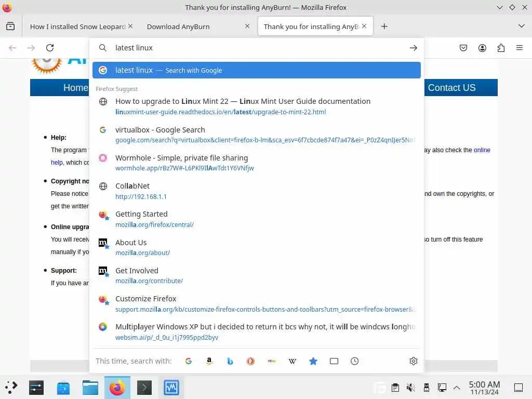532x399 pixels.
Task: Go forward with the right arrow button
Action: [x=31, y=48]
